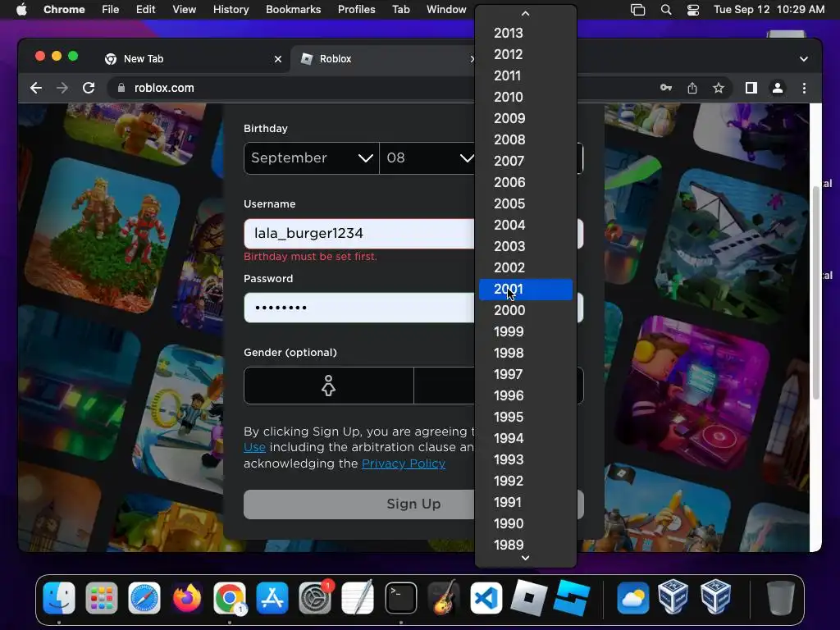
Task: Open the tab search chevron in Chrome
Action: pos(804,59)
